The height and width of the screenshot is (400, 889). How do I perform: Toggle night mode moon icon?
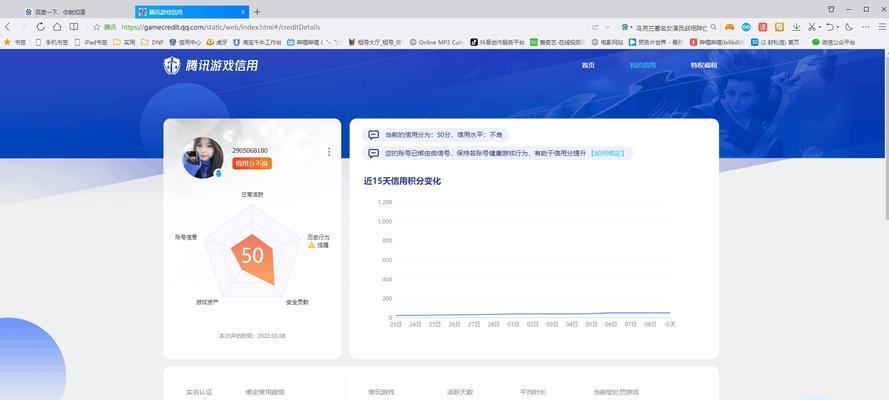click(849, 27)
